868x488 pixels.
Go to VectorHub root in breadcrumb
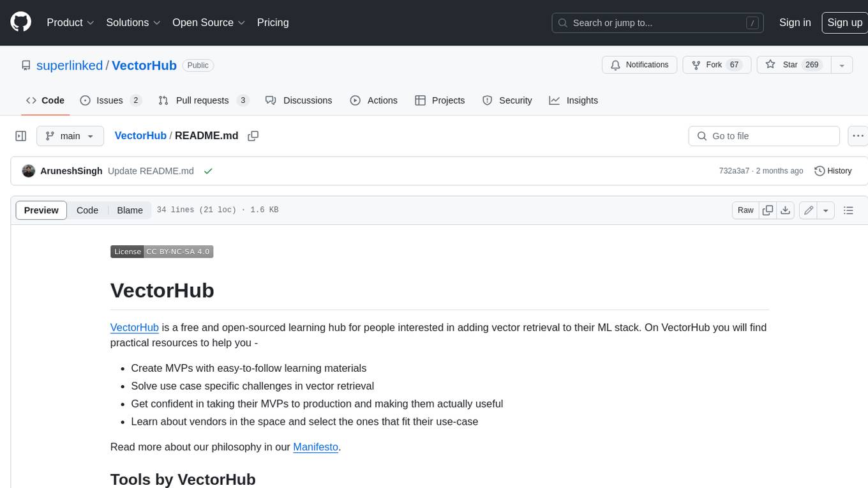coord(140,136)
